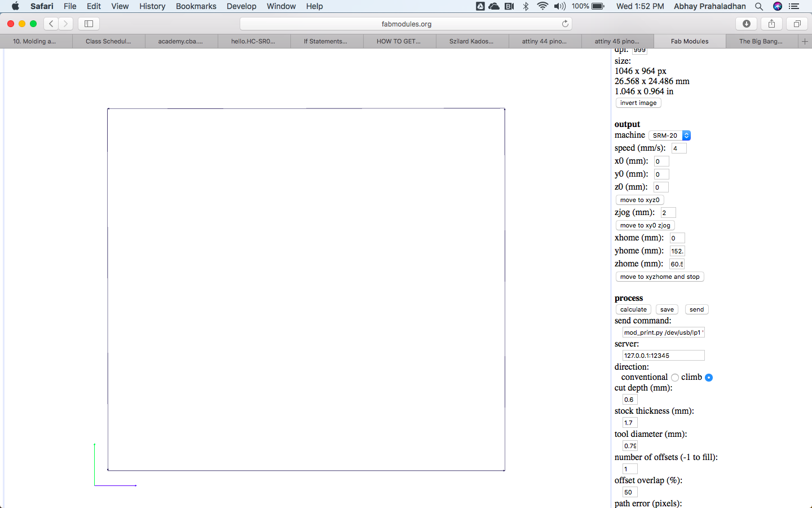This screenshot has height=508, width=812.
Task: Click the Google Drive menu bar icon
Action: [480, 6]
